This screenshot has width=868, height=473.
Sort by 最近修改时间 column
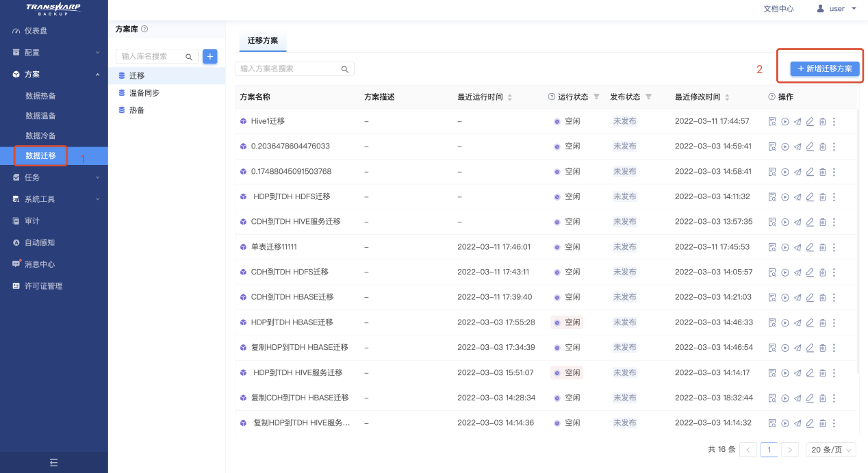[727, 97]
